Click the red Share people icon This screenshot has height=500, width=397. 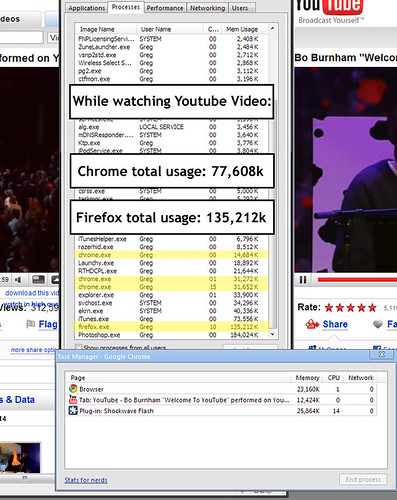312,324
